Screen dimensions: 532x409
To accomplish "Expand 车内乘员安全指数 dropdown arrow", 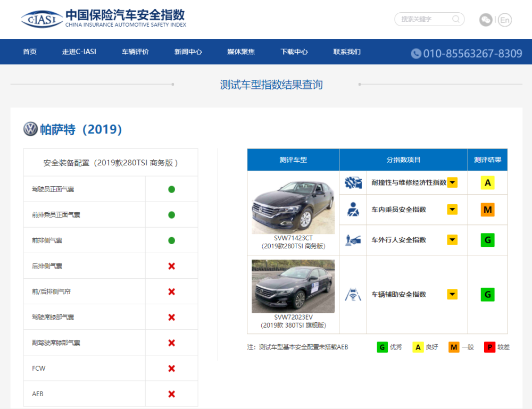I will click(x=452, y=210).
